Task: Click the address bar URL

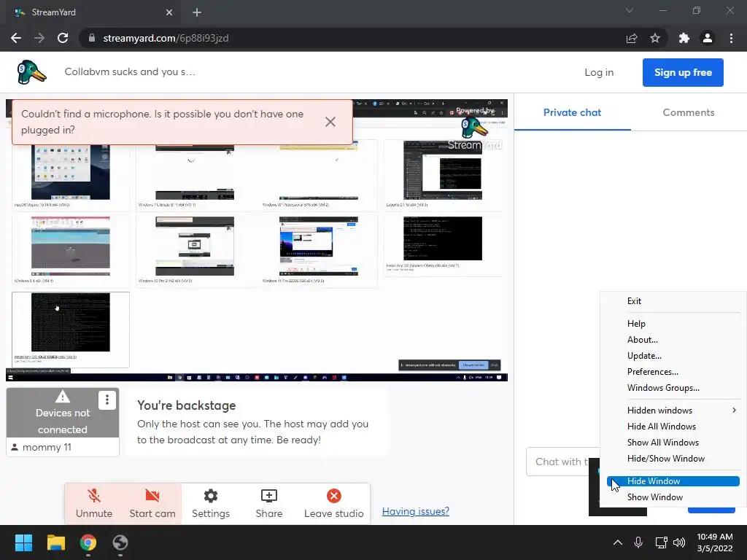Action: pos(166,38)
